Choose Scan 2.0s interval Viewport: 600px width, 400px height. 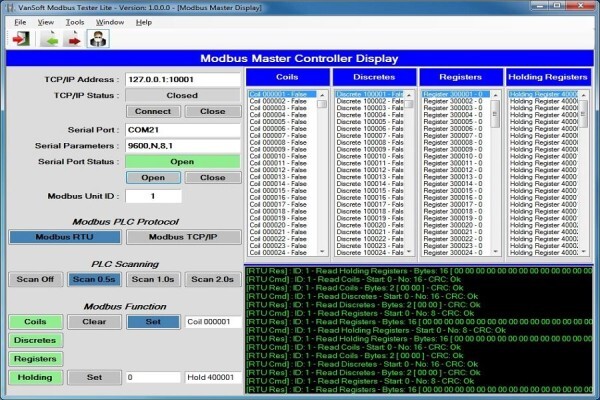coord(213,279)
